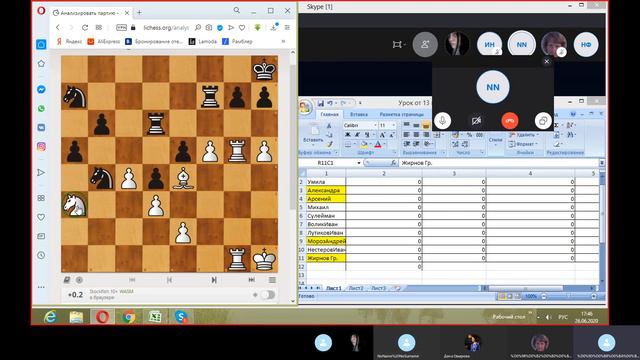Take a snapshot with Opera camera icon
Viewport: 640px width, 360px height.
click(209, 27)
